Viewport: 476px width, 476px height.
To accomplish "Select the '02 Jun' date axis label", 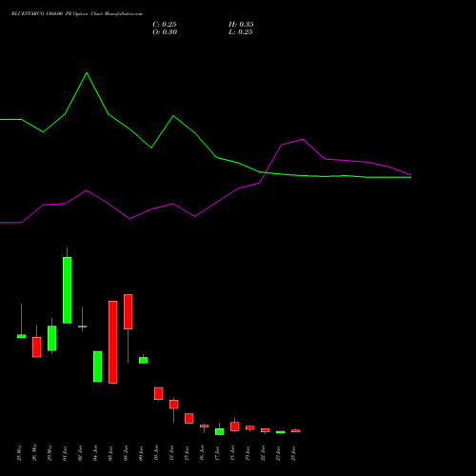I will pyautogui.click(x=81, y=453).
